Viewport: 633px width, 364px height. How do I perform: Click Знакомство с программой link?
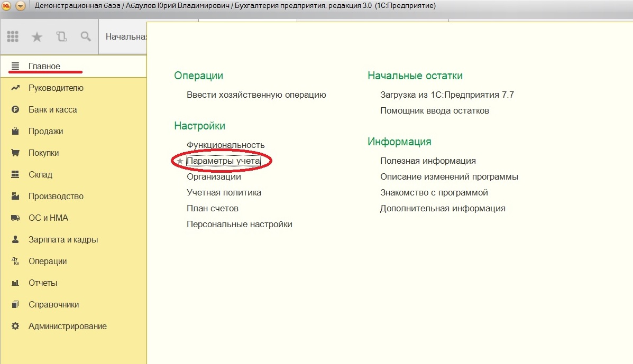coord(434,192)
